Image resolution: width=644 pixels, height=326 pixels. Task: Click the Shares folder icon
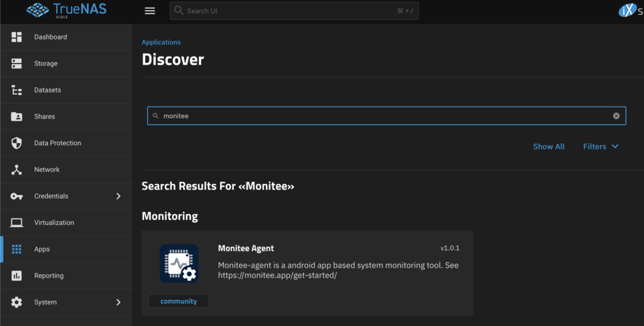point(17,117)
